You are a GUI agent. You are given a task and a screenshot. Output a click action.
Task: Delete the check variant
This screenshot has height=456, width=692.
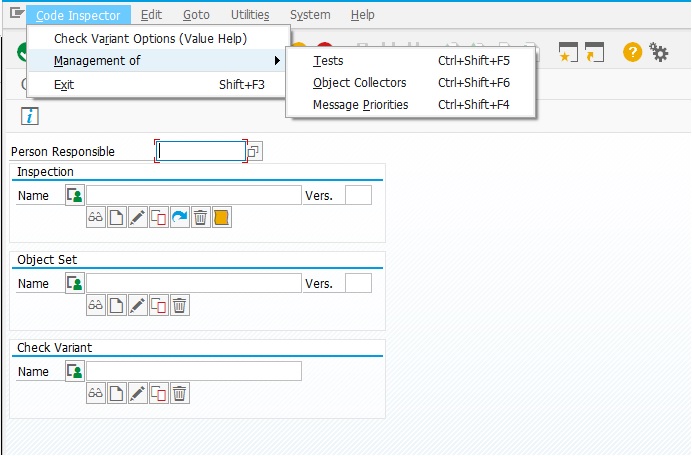click(180, 393)
